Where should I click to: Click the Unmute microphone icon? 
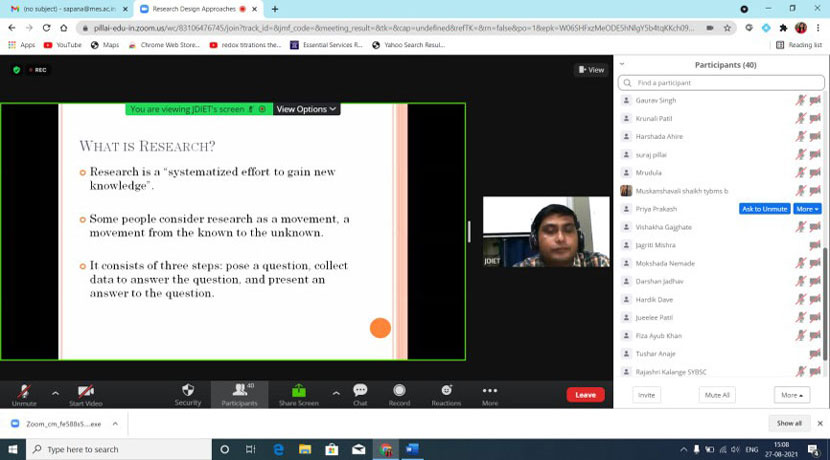pos(24,391)
